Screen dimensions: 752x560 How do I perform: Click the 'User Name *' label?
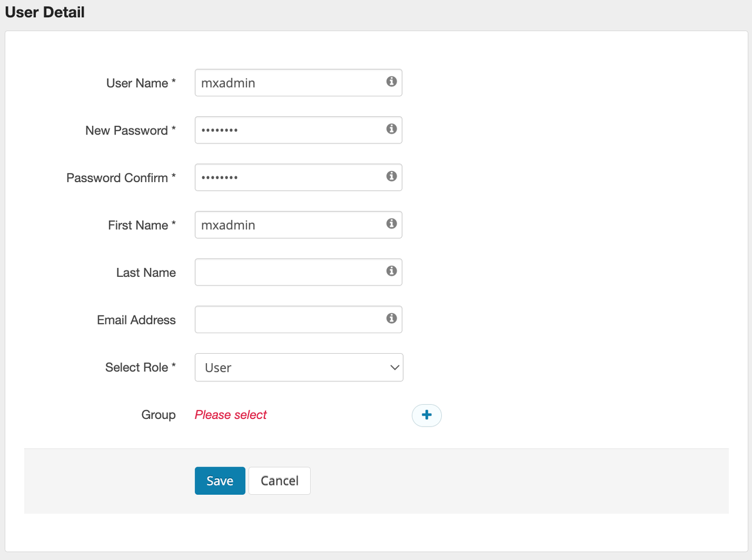click(x=141, y=83)
